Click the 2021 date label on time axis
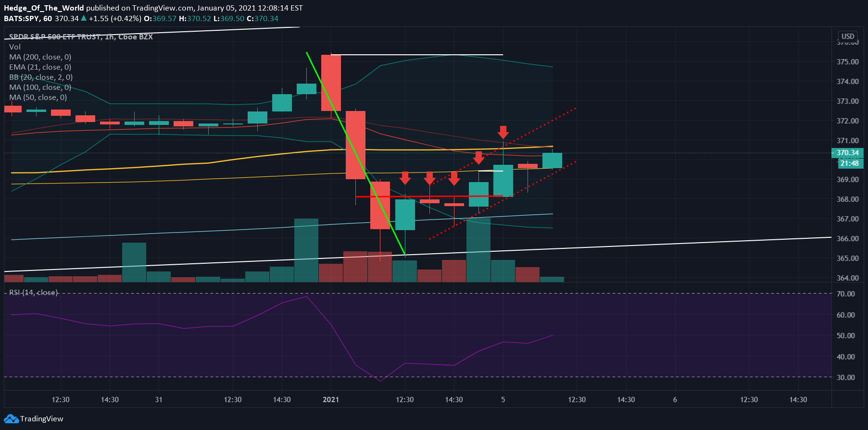Viewport: 868px width, 430px height. pyautogui.click(x=331, y=400)
